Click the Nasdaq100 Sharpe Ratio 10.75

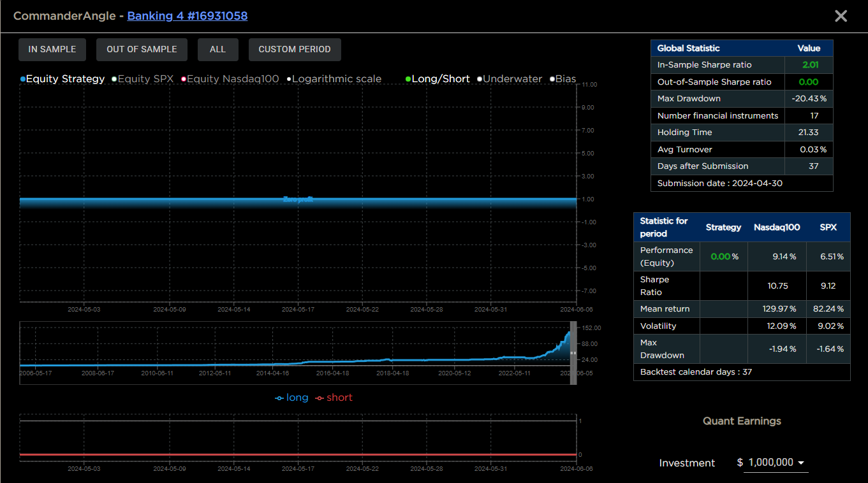(x=777, y=286)
